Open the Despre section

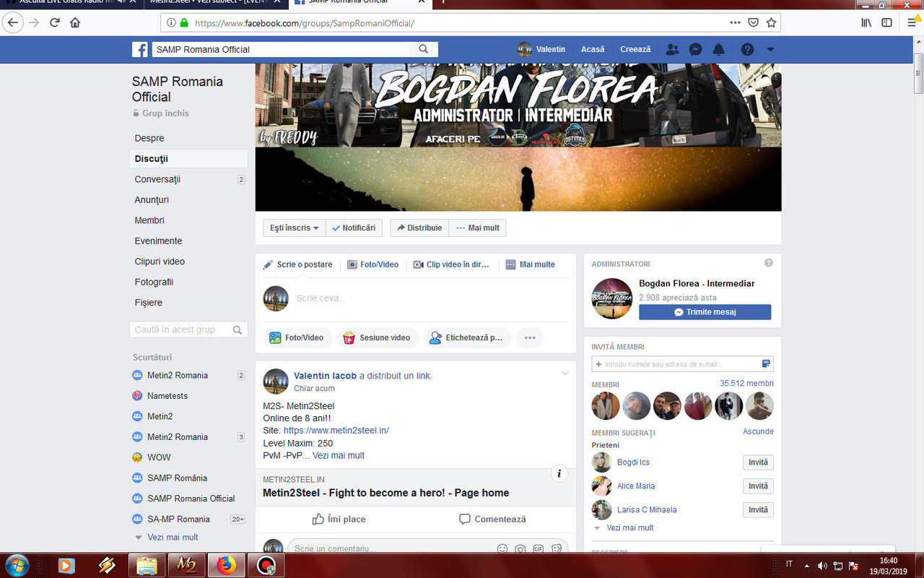149,138
